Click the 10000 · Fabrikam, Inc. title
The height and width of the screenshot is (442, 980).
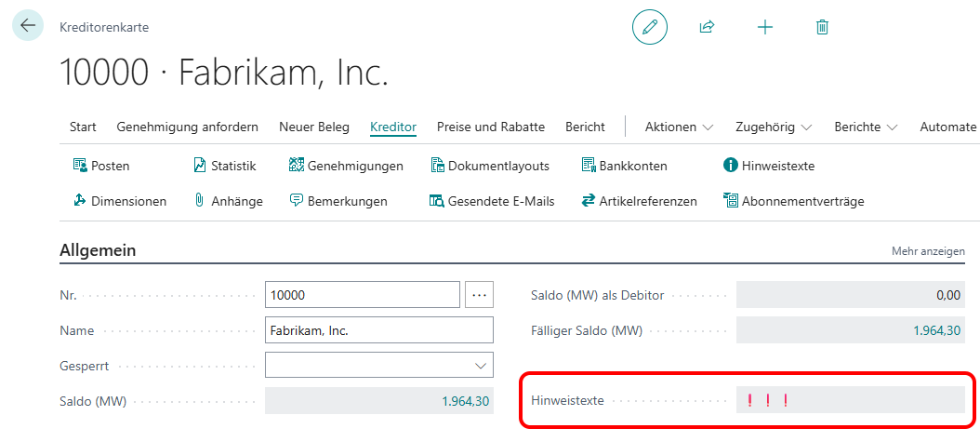click(224, 74)
